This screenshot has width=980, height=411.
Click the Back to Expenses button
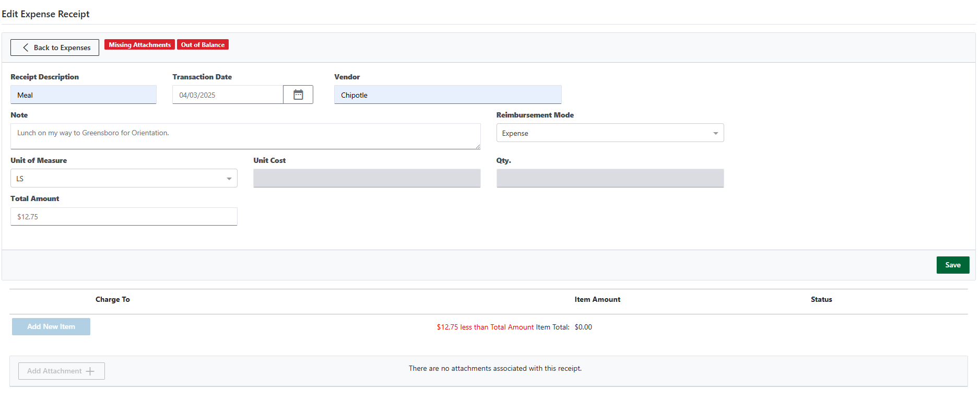55,48
